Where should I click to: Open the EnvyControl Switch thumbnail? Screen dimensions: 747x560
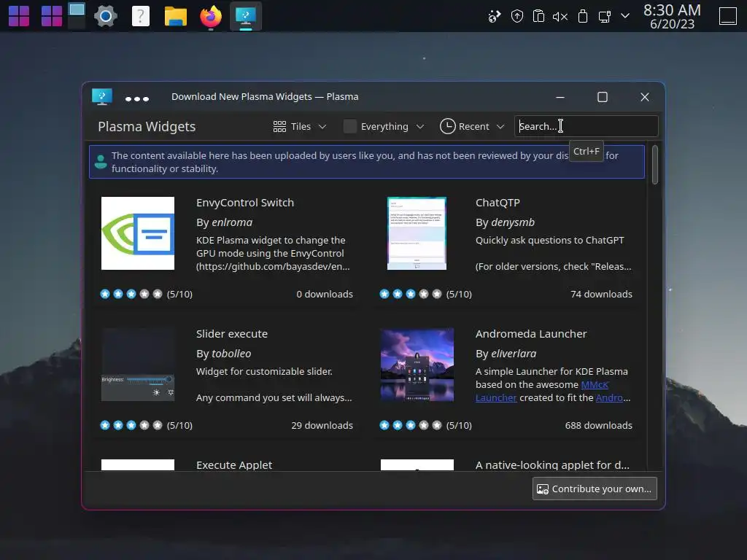click(138, 233)
